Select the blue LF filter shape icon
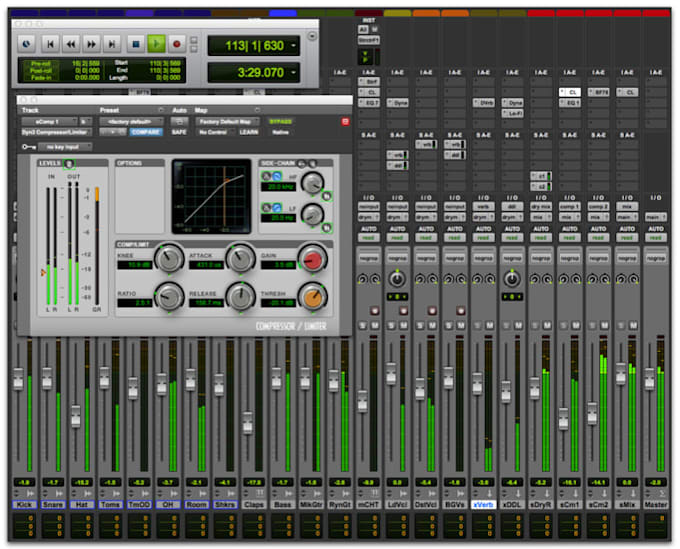This screenshot has width=680, height=549. click(277, 207)
